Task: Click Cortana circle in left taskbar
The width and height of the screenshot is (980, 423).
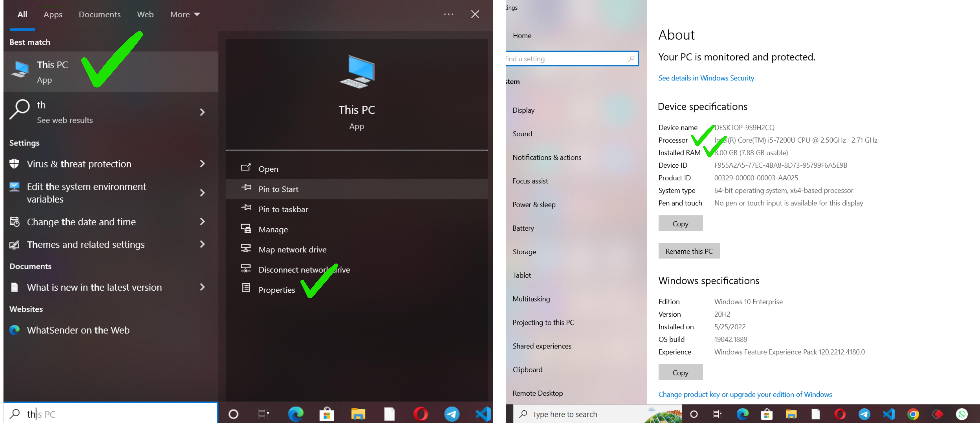Action: pos(233,414)
